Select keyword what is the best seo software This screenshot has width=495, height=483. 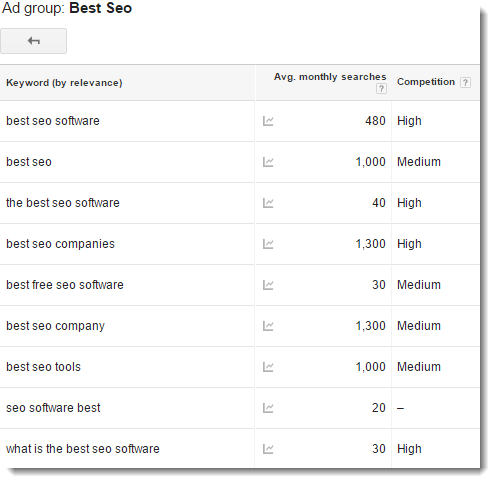tap(83, 449)
